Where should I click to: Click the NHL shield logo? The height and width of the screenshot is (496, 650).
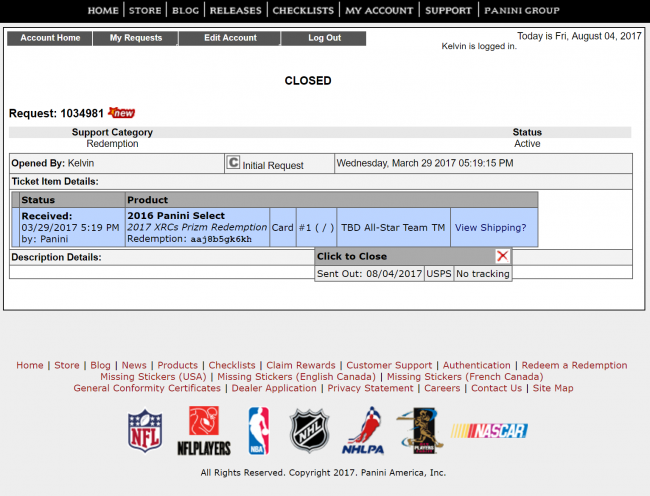[309, 430]
